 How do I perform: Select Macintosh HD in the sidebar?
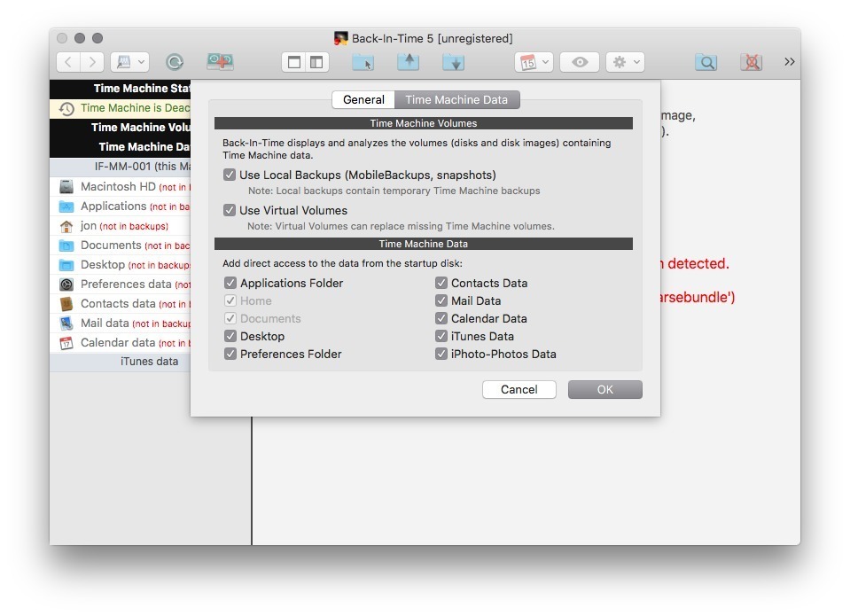(118, 187)
